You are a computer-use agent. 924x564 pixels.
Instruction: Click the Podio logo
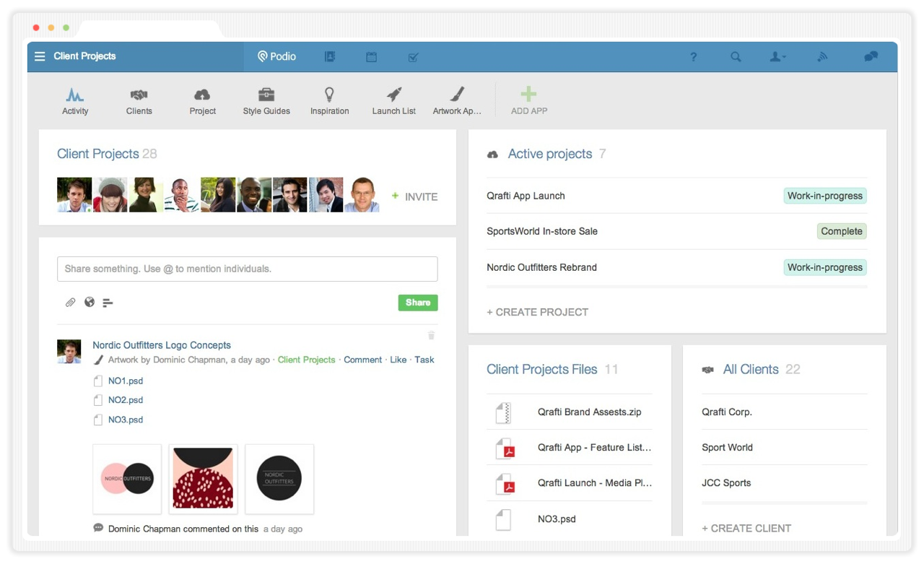coord(276,56)
